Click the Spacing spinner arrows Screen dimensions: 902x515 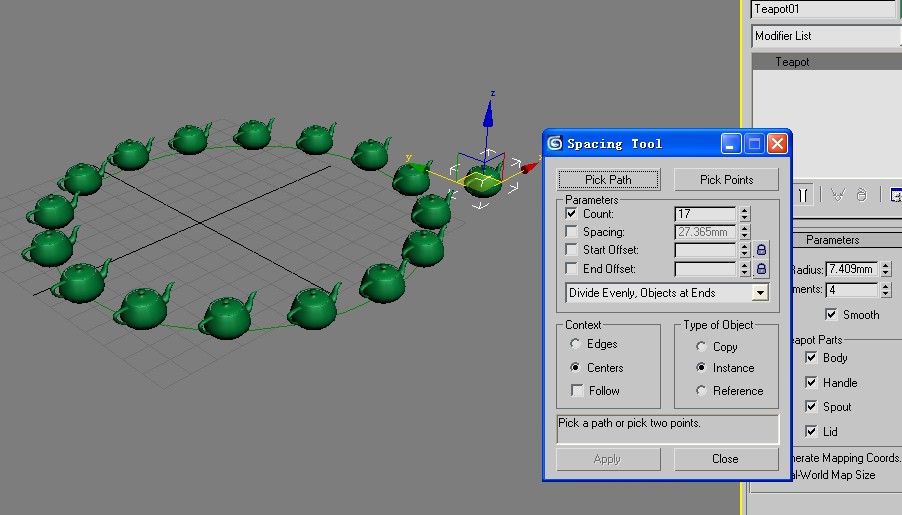745,231
